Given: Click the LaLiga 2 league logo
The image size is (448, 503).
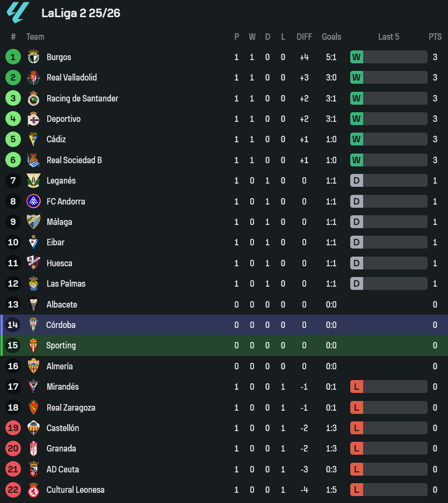Looking at the screenshot, I should (18, 13).
